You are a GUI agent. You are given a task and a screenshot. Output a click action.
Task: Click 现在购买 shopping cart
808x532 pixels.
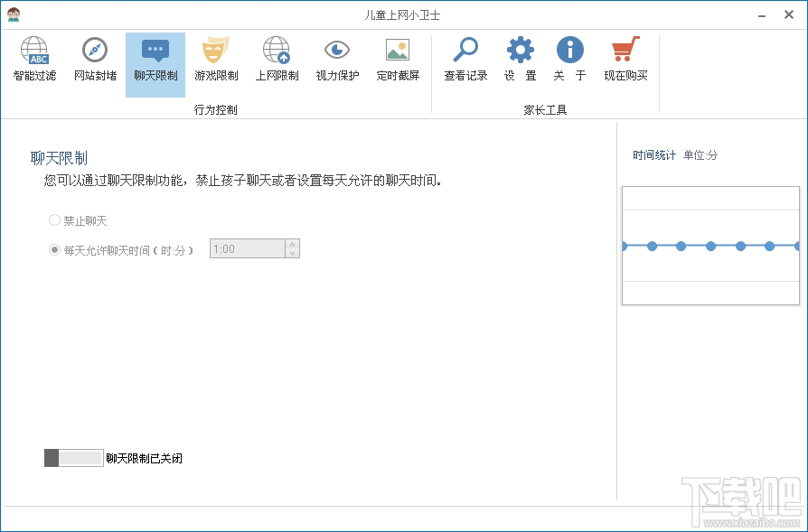coord(625,60)
